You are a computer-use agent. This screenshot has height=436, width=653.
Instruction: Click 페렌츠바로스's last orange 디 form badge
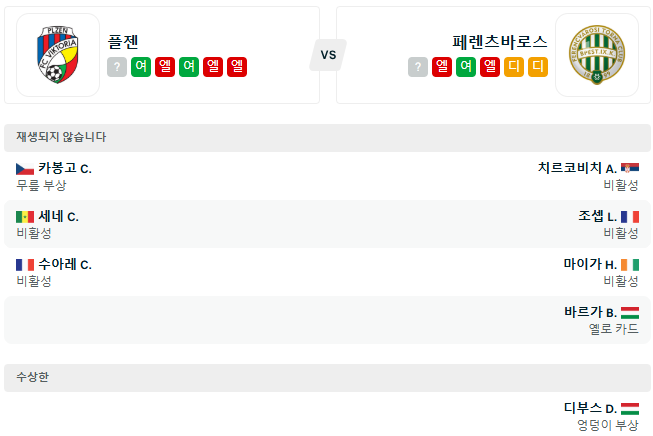coord(538,67)
